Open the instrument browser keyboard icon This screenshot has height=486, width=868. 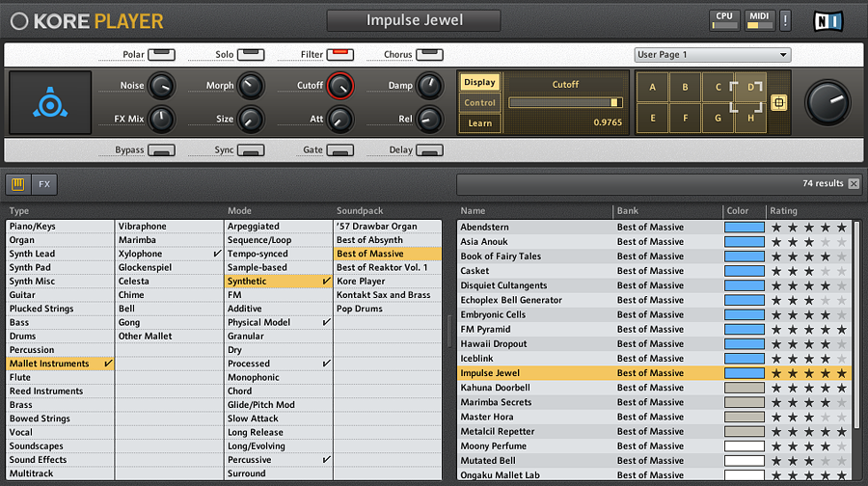click(17, 183)
